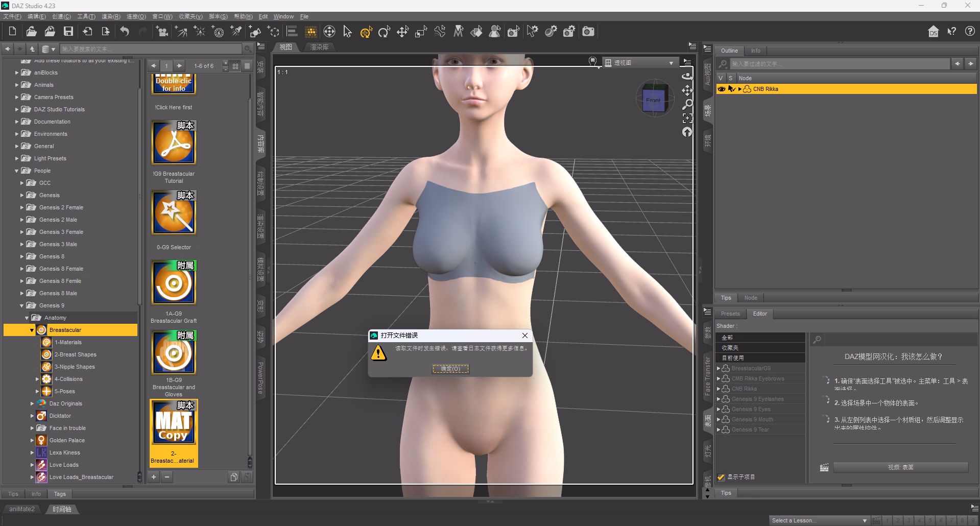980x526 pixels.
Task: Expand the Genesis 9 Eyes surface entry
Action: click(x=719, y=409)
